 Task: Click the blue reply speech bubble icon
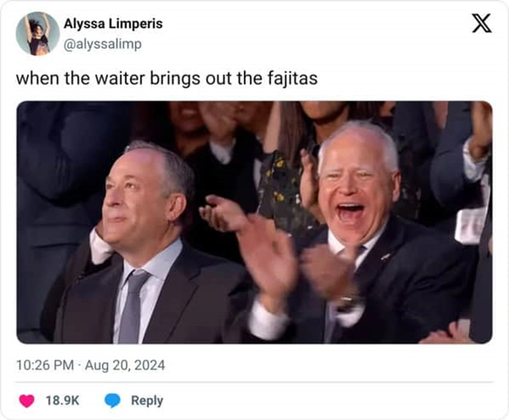click(112, 401)
